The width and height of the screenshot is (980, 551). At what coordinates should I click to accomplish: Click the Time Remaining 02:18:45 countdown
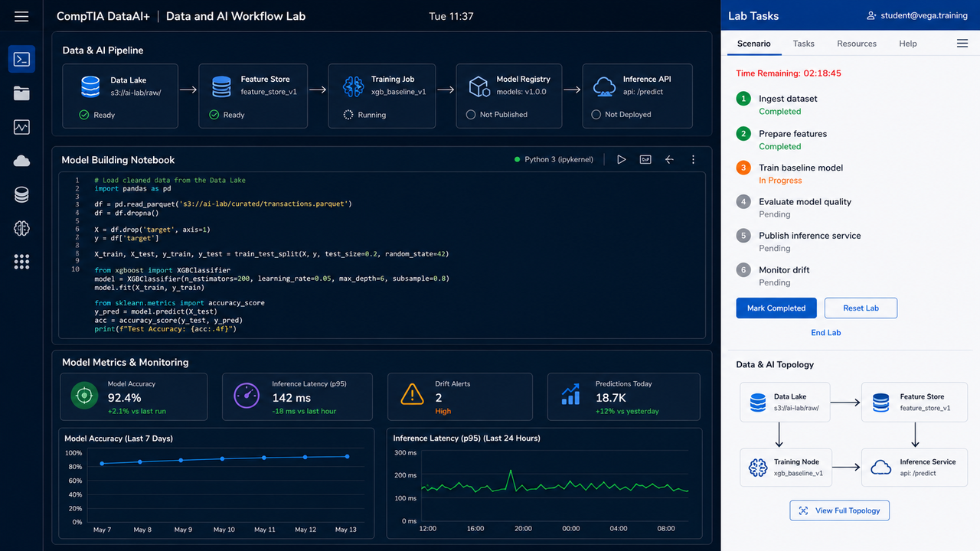click(x=789, y=73)
